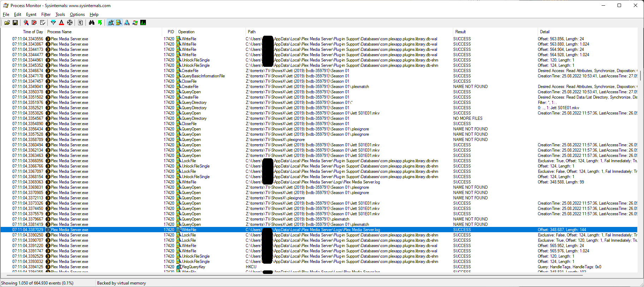Screen dimensions: 644x287
Task: Click file icon of event 07:11:04,3369363
Action: (x=179, y=182)
